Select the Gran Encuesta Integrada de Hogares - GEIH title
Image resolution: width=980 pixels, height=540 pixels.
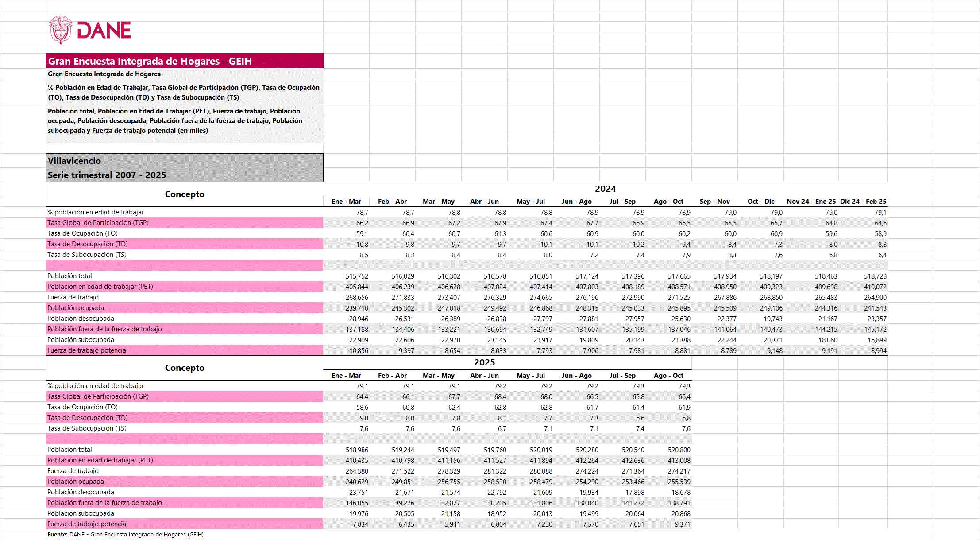150,61
